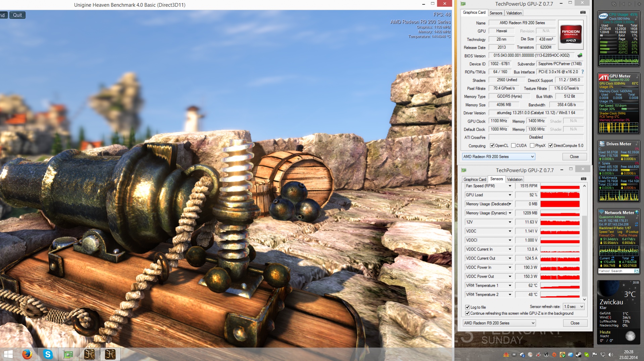Open Validation tab in the lower GPU-Z window
644x361 pixels.
point(514,179)
